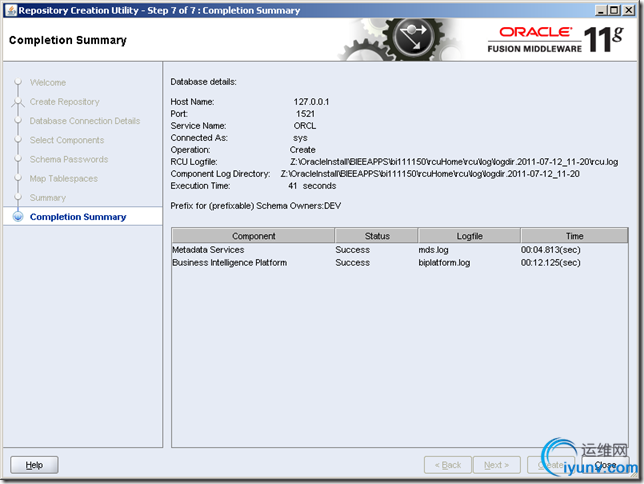Select the Completion Summary step
Screen dimensions: 644x484
coord(78,217)
